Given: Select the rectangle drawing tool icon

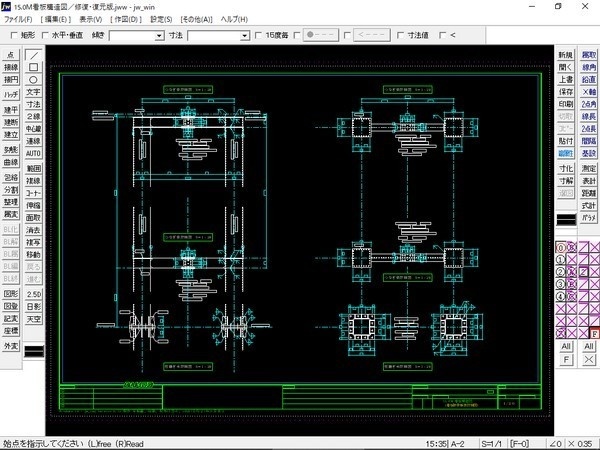Looking at the screenshot, I should click(x=34, y=67).
